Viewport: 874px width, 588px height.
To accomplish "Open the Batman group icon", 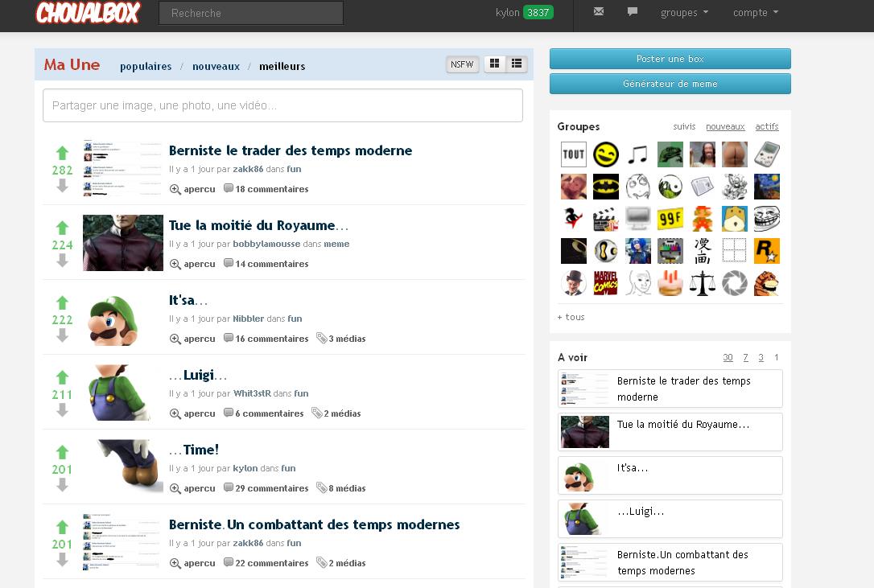I will coord(605,187).
